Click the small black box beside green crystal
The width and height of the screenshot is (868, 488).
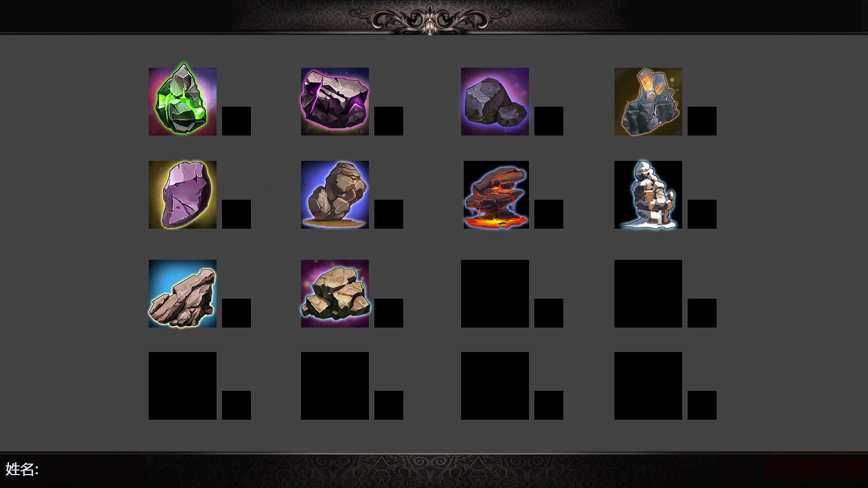[236, 121]
